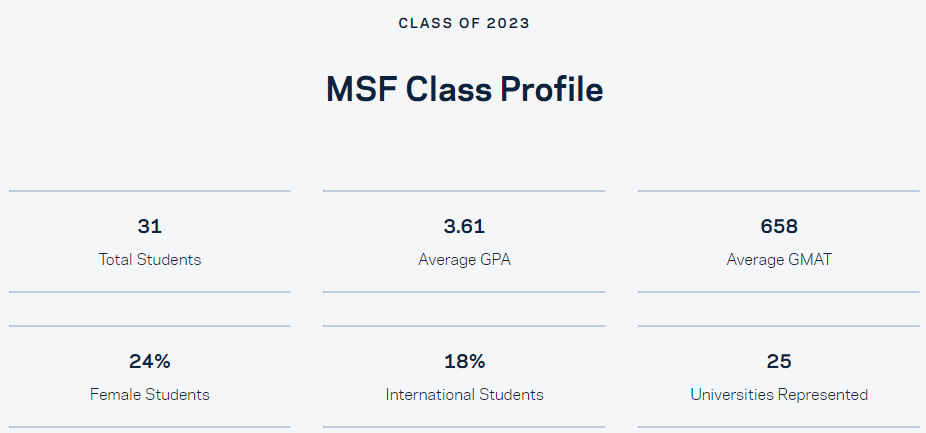The height and width of the screenshot is (433, 926).
Task: Select the CLASS OF 2023 label
Action: (x=464, y=24)
